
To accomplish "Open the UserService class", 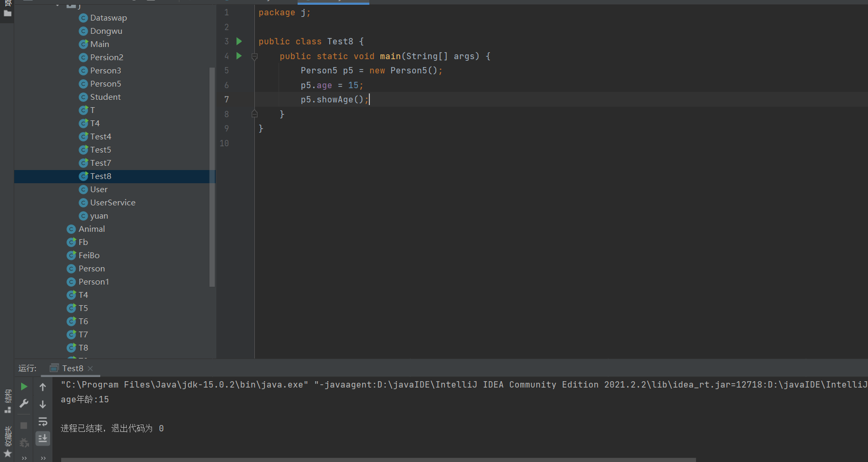I will point(113,203).
